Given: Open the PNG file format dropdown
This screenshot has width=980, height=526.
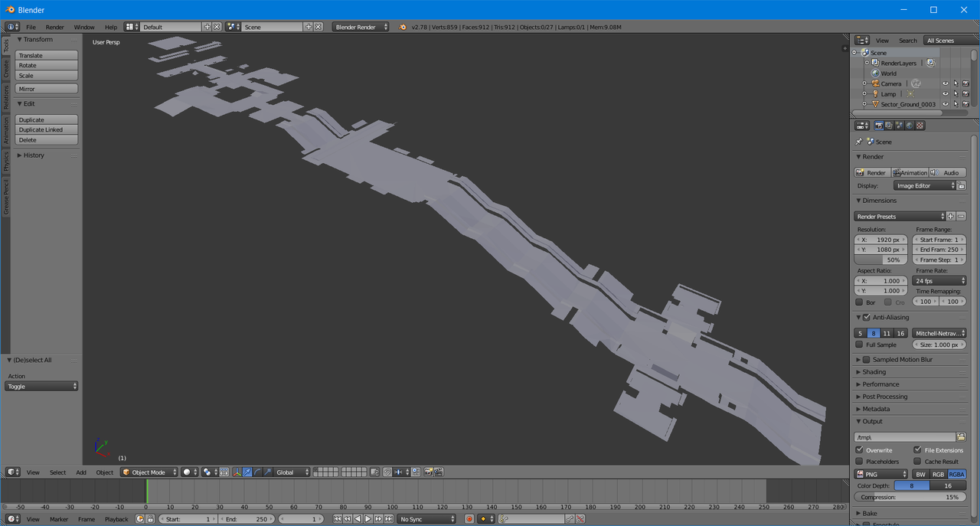Looking at the screenshot, I should (x=881, y=475).
